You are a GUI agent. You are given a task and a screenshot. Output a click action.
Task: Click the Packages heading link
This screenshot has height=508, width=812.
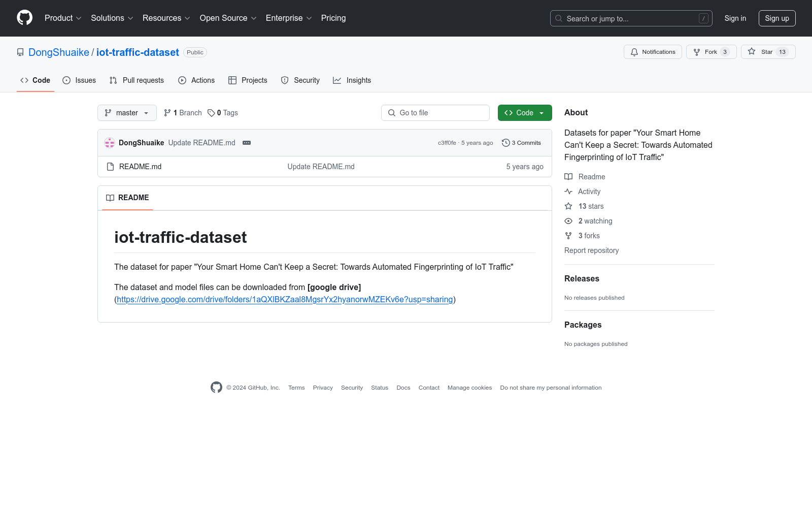(583, 325)
